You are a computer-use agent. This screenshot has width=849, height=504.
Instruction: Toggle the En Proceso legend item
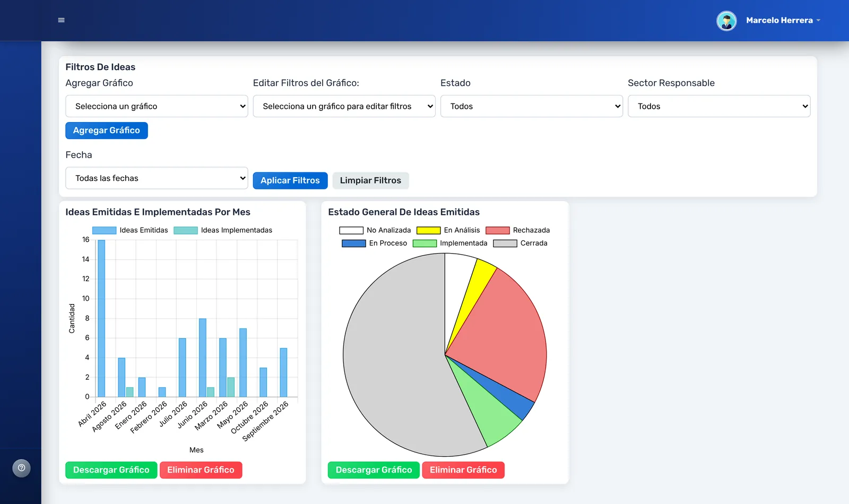(x=375, y=243)
